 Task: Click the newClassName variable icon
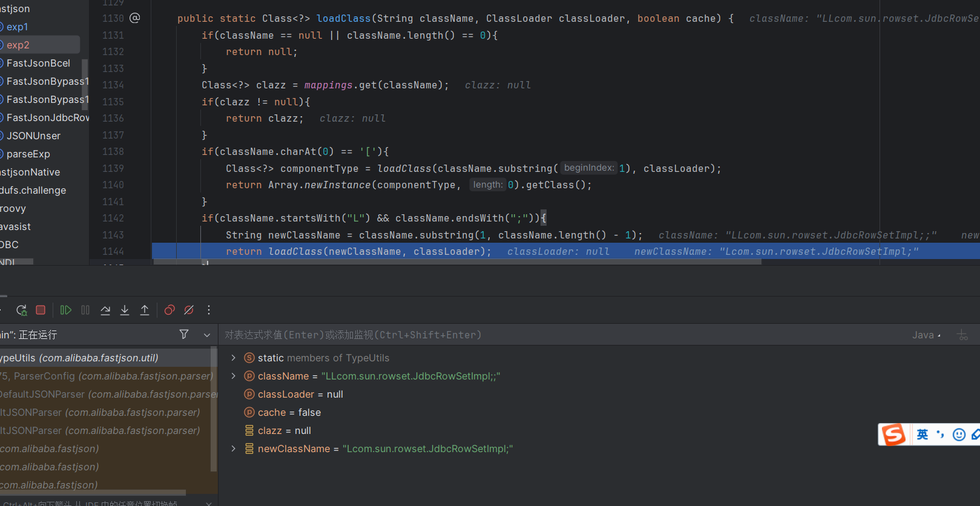pyautogui.click(x=249, y=448)
